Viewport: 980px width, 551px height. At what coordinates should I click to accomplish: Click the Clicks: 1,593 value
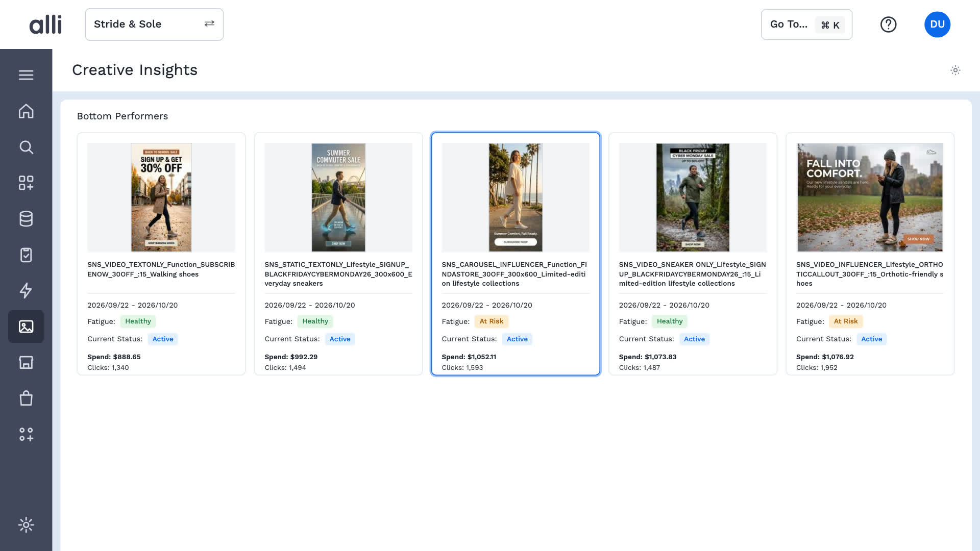(x=462, y=368)
